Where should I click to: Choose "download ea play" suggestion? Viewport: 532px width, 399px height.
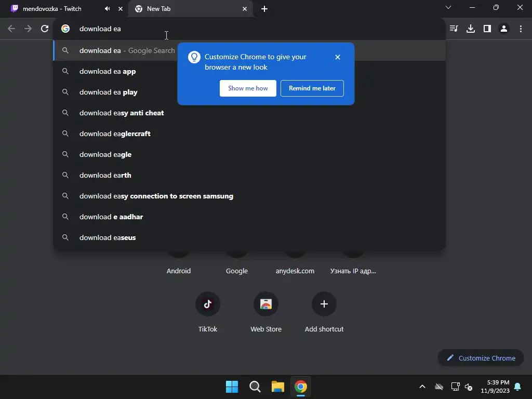click(x=249, y=92)
